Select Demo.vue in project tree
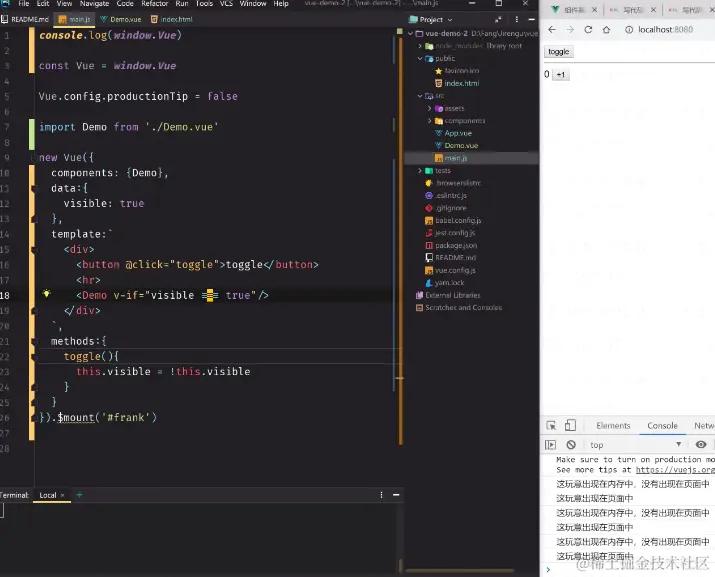The width and height of the screenshot is (715, 577). (456, 146)
